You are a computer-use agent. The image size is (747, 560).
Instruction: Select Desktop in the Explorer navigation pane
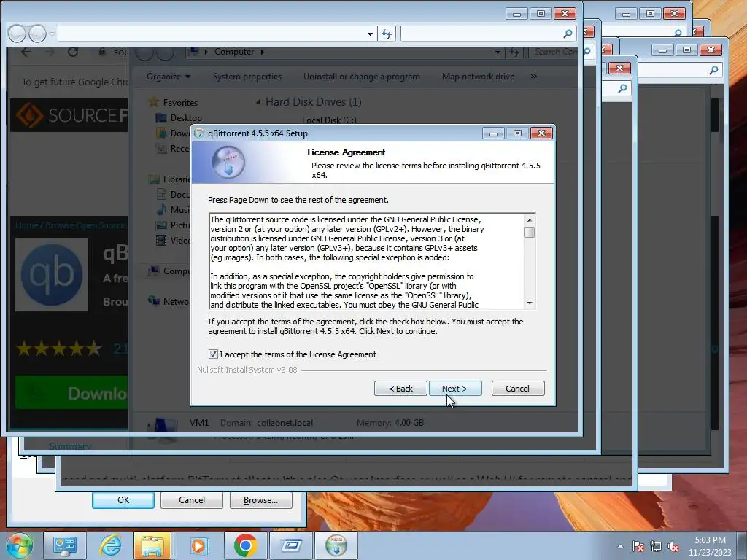click(x=186, y=118)
